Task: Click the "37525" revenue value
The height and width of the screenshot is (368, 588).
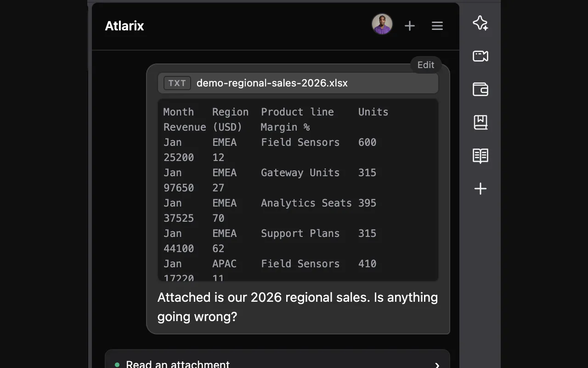Action: [179, 218]
